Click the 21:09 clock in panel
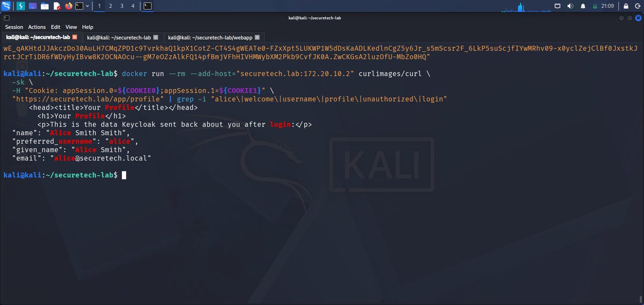 pos(608,6)
